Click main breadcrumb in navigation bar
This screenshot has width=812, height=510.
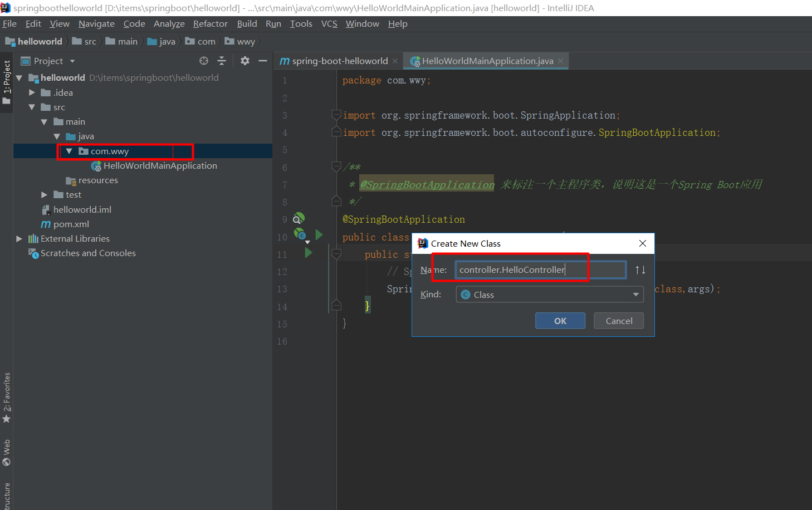click(121, 41)
